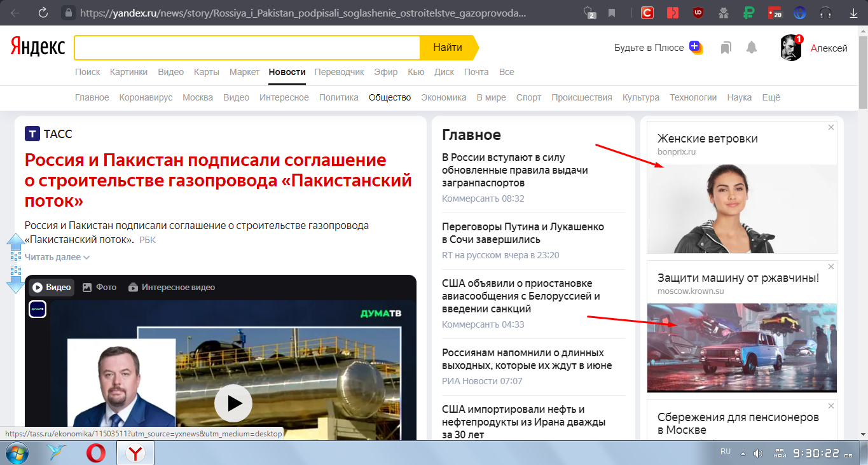Switch input language RU indicator
868x465 pixels.
[726, 452]
